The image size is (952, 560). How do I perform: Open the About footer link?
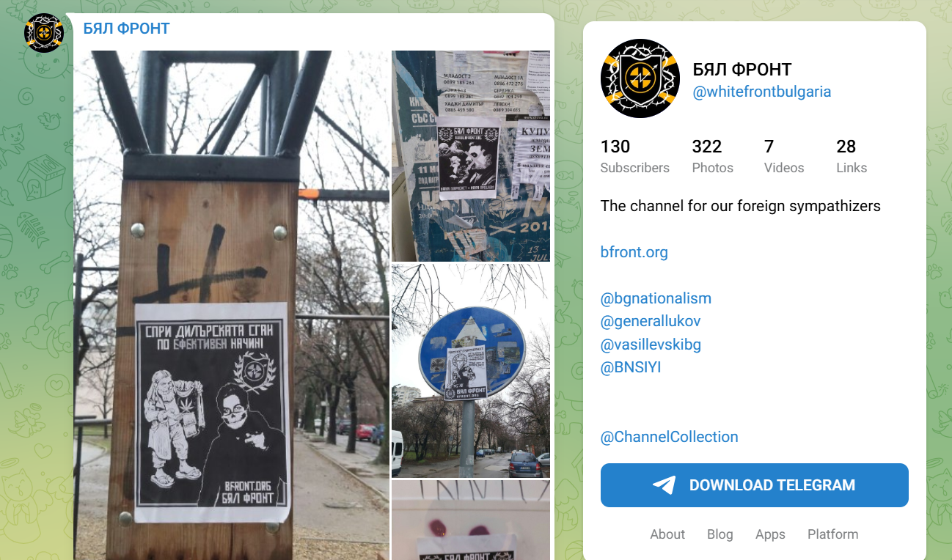pos(667,534)
